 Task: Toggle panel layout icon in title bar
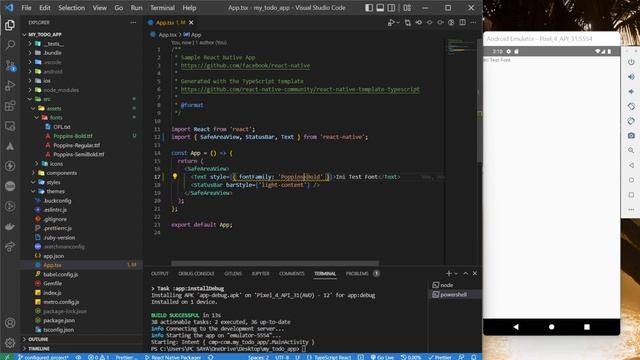[x=380, y=8]
